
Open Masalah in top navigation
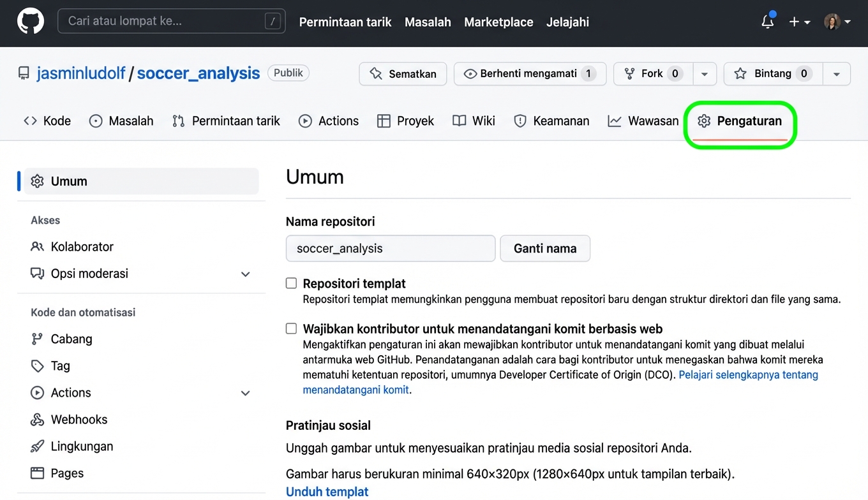point(428,22)
